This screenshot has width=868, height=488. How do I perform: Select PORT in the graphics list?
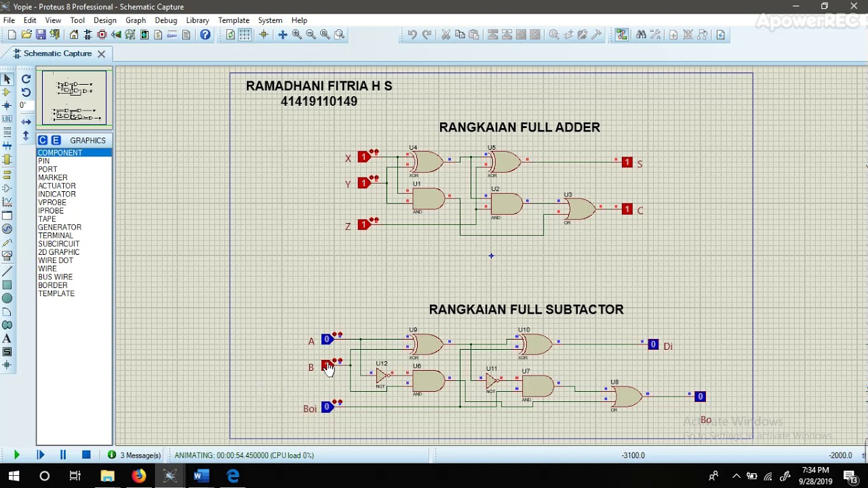coord(74,169)
